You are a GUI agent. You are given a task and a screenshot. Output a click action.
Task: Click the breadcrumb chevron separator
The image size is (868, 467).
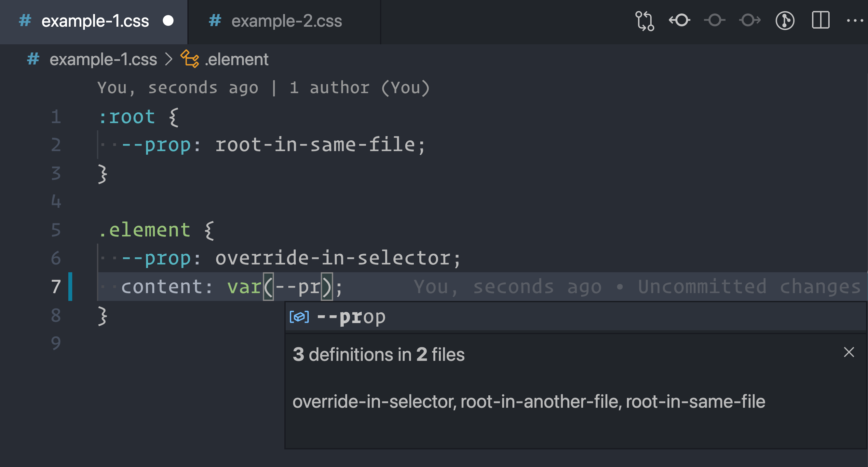pos(169,59)
